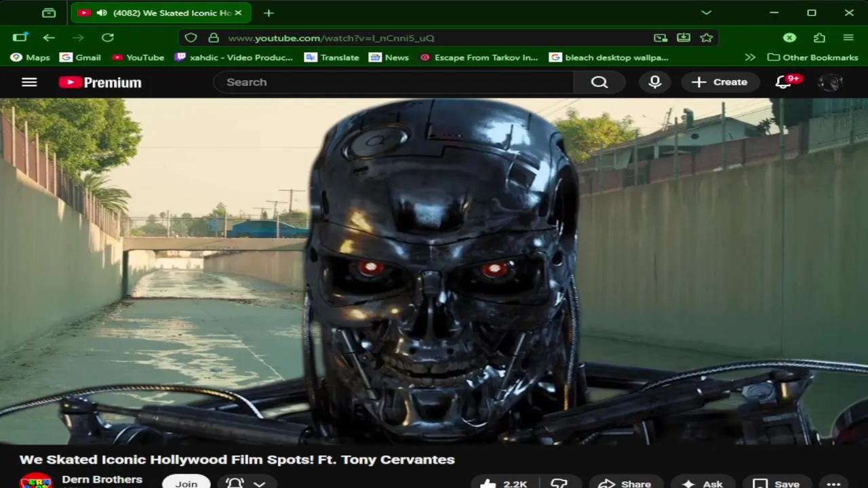Share this video
This screenshot has width=868, height=488.
click(625, 483)
